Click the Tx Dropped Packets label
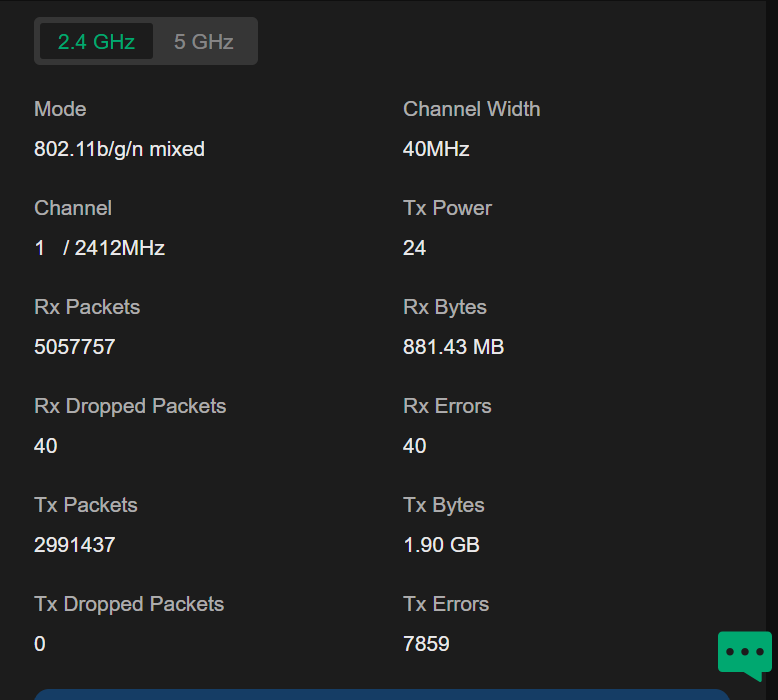The height and width of the screenshot is (700, 778). pyautogui.click(x=129, y=605)
